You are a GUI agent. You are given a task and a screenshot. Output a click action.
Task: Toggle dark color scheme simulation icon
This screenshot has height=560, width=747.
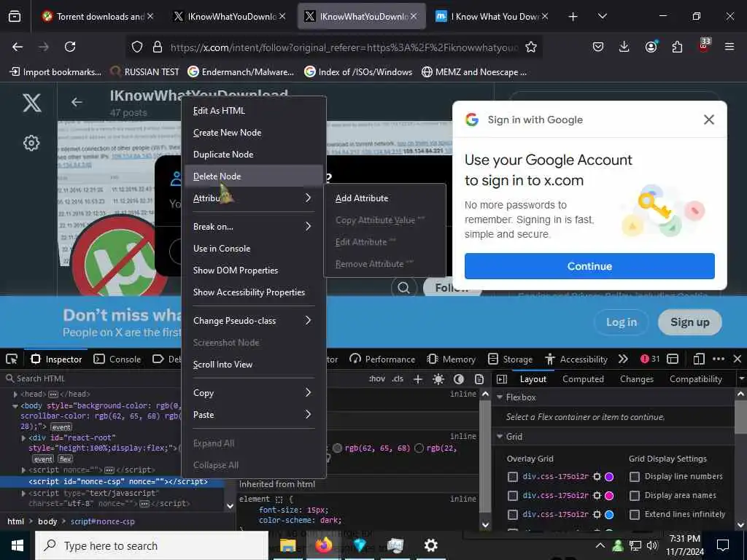[459, 379]
